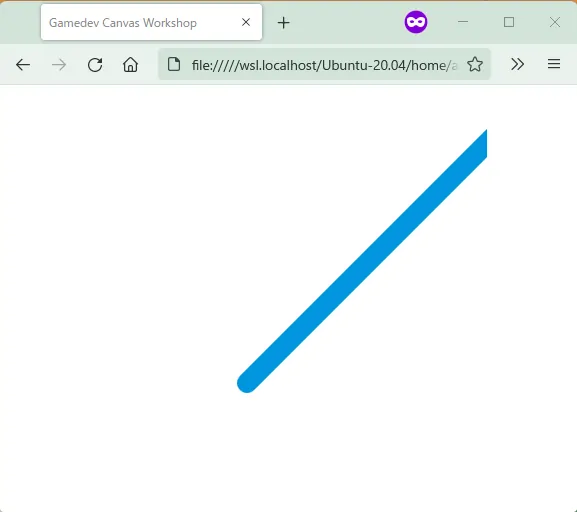Click the purple private browsing mask icon
This screenshot has height=512, width=577.
click(416, 22)
